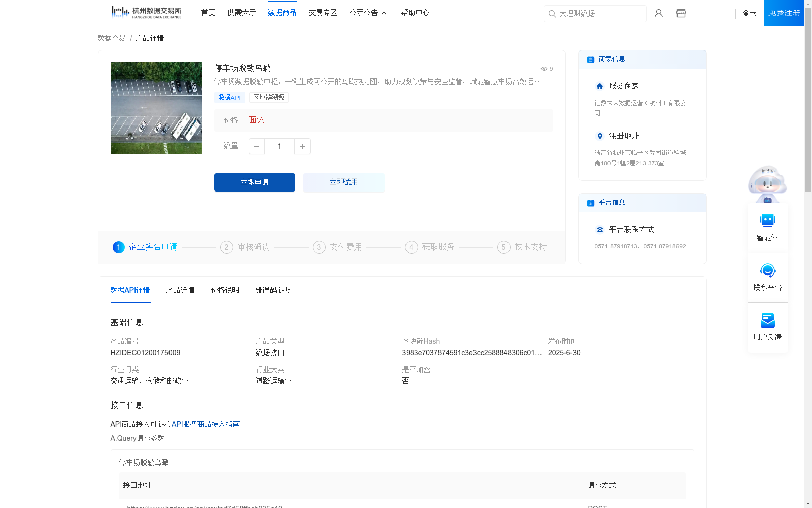Click the 立即申请 button
This screenshot has height=508, width=812.
pyautogui.click(x=255, y=182)
